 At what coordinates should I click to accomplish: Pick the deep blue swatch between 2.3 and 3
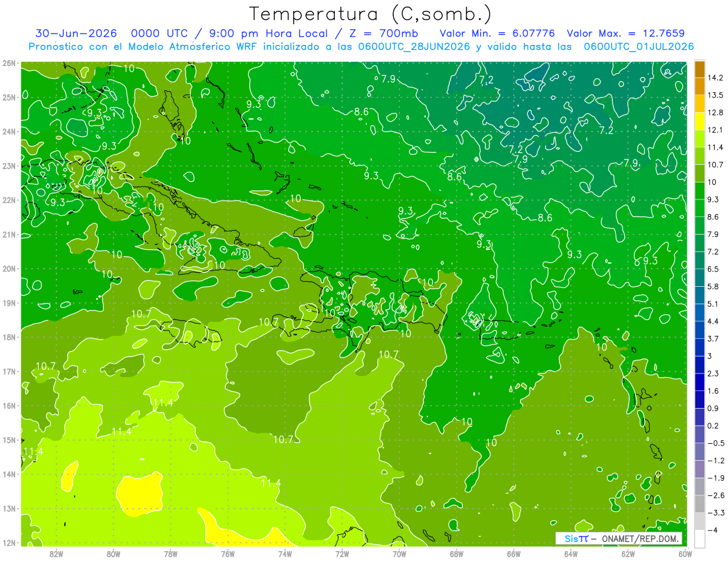click(699, 364)
